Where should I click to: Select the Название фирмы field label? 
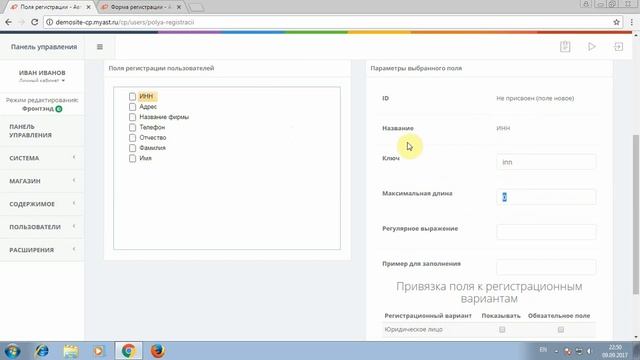pos(164,117)
